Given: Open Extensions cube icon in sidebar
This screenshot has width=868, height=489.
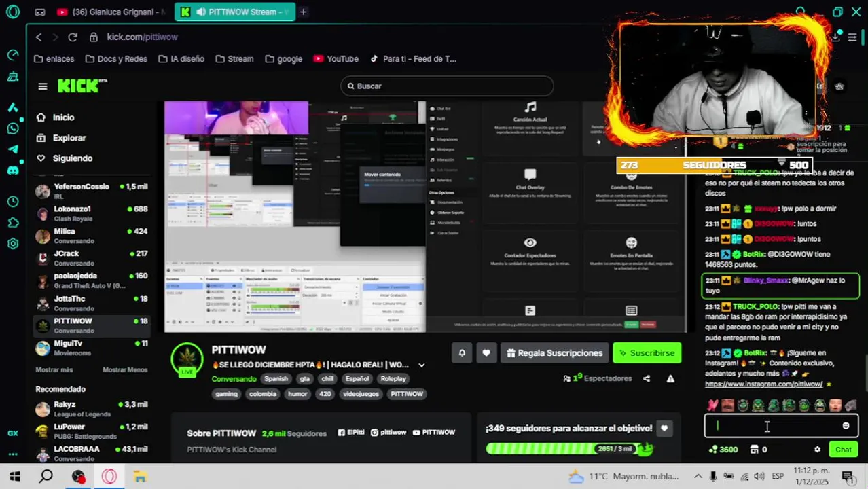Looking at the screenshot, I should click(13, 223).
